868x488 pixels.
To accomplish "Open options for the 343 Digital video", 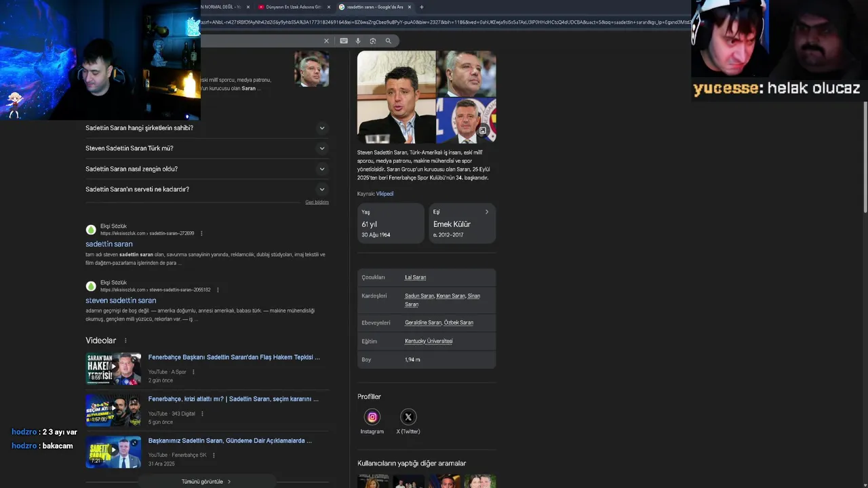I will (202, 413).
